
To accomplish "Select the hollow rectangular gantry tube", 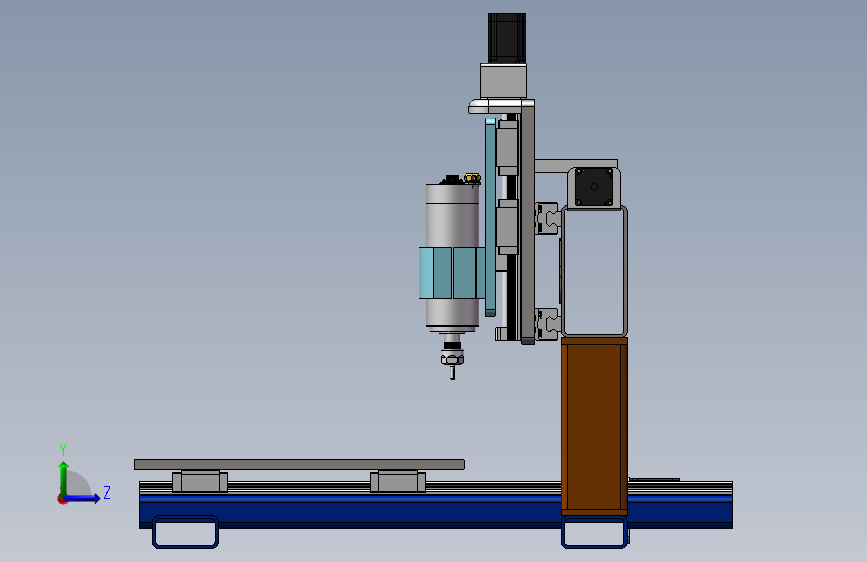I will click(x=594, y=271).
